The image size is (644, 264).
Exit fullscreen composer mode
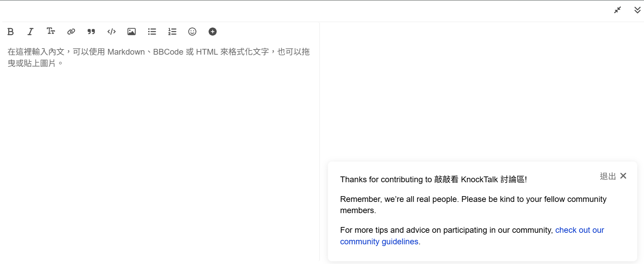pos(618,10)
